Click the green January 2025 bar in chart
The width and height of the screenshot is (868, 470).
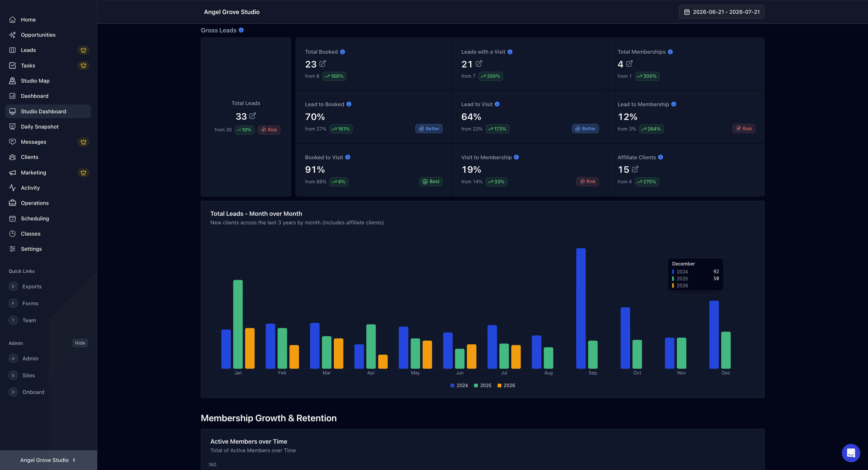[x=238, y=324]
